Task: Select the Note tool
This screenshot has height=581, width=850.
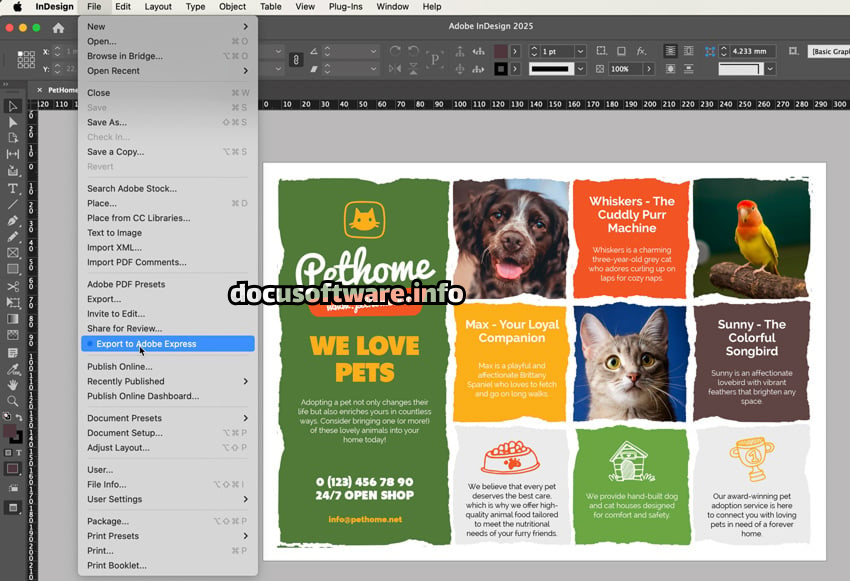Action: (x=12, y=353)
